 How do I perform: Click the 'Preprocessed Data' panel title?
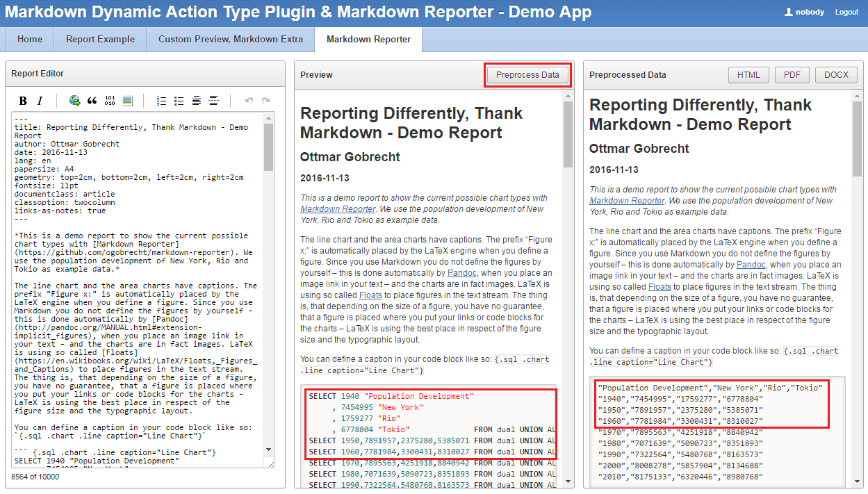point(628,75)
